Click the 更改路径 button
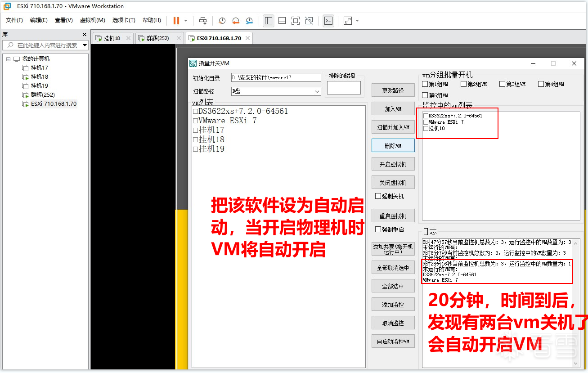Image resolution: width=588 pixels, height=373 pixels. click(x=393, y=90)
